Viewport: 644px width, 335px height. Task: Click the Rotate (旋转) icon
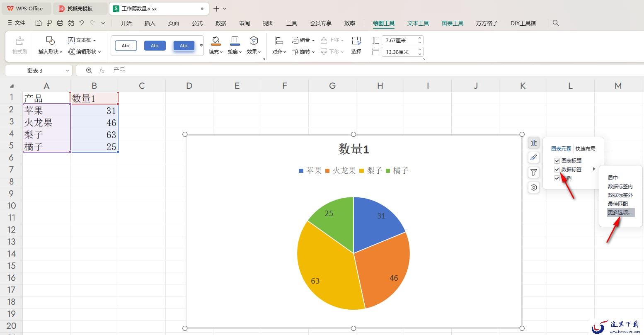295,52
